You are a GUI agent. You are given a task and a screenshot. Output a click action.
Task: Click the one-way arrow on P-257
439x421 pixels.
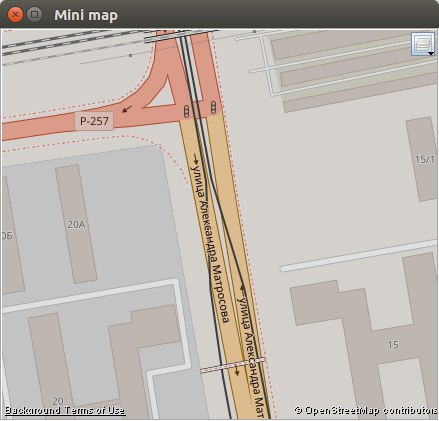[127, 109]
